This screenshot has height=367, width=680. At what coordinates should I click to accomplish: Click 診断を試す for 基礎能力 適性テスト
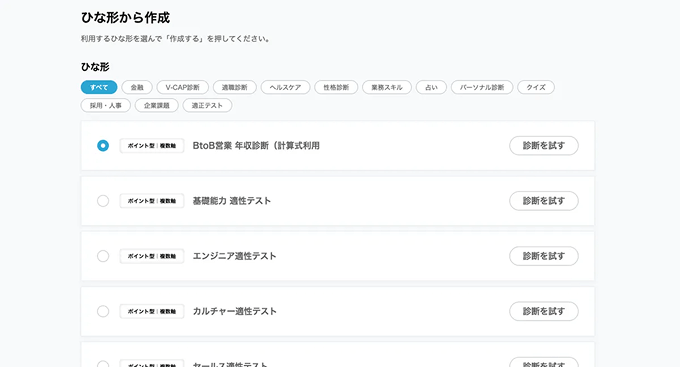544,201
